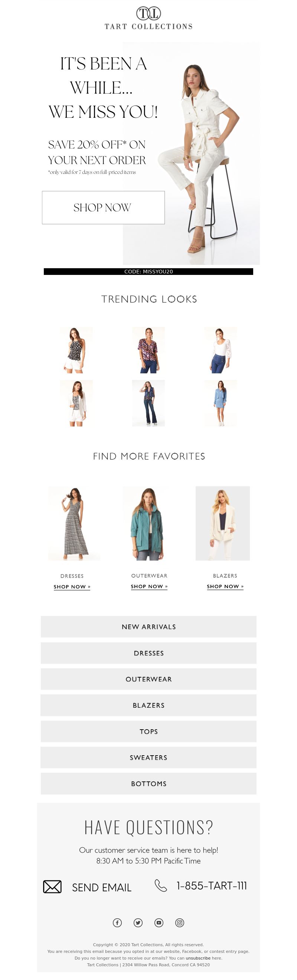Viewport: 297px width, 980px height.
Task: Click the telephone handset icon
Action: 161,885
